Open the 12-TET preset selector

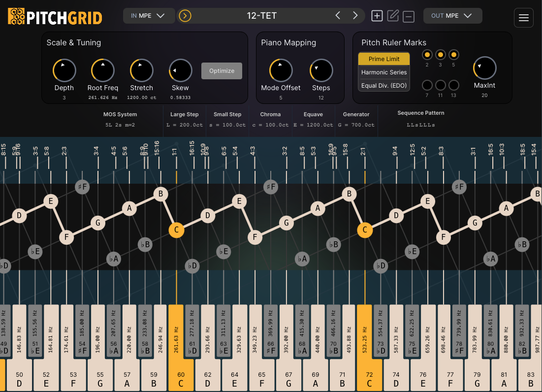click(261, 15)
